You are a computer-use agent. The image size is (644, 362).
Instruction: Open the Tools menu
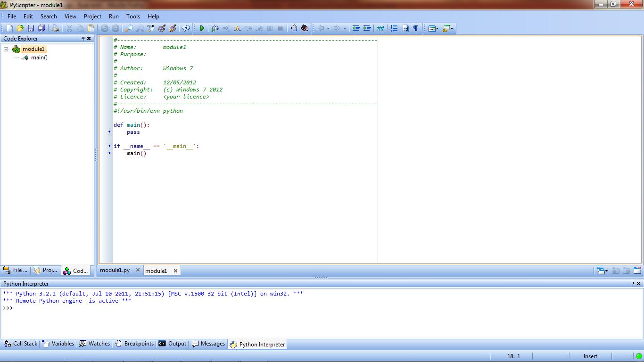pos(133,16)
